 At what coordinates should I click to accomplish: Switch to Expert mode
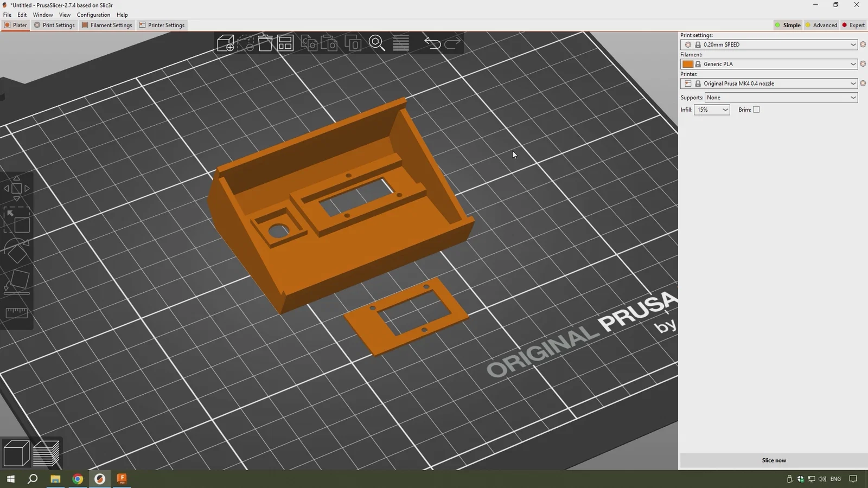[x=853, y=25]
